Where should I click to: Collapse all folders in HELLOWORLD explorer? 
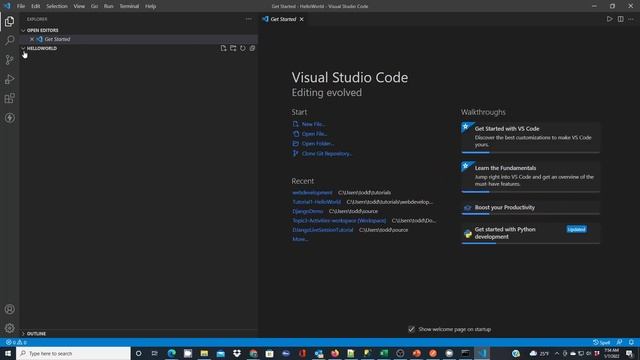coord(252,48)
